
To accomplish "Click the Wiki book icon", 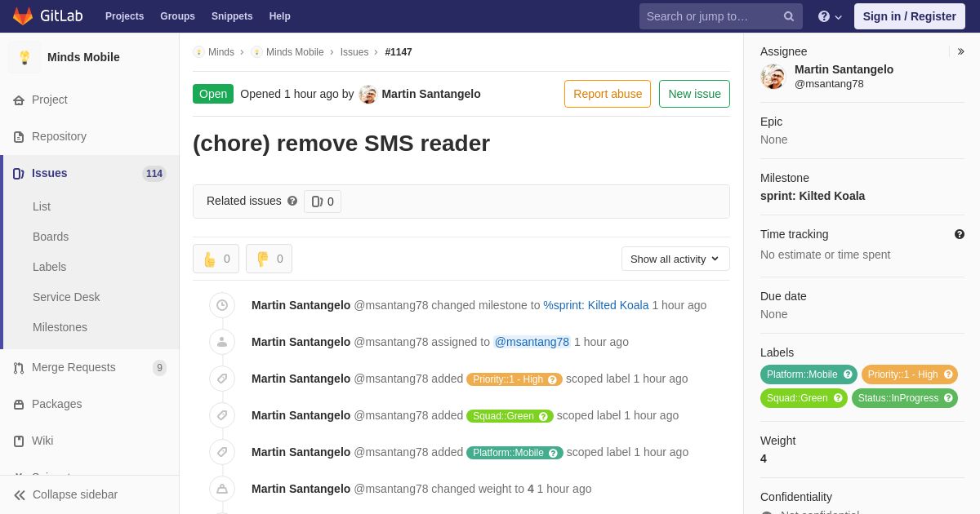I will coord(19,441).
